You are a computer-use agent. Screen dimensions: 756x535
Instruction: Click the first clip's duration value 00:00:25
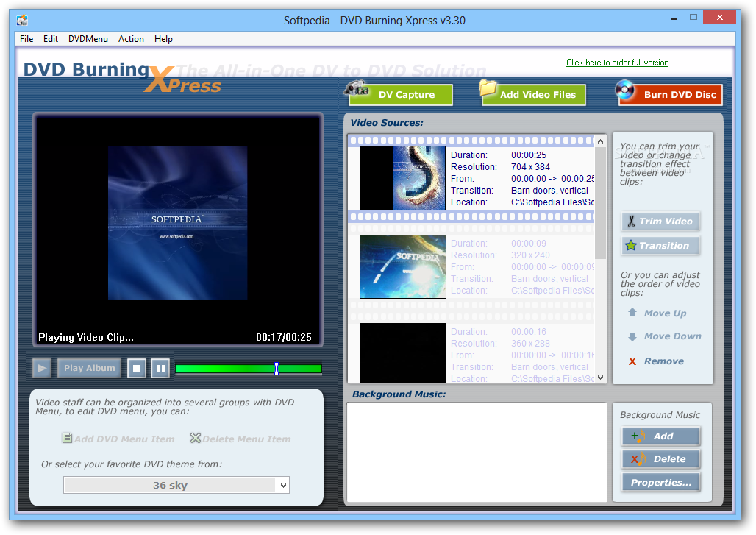pyautogui.click(x=529, y=155)
